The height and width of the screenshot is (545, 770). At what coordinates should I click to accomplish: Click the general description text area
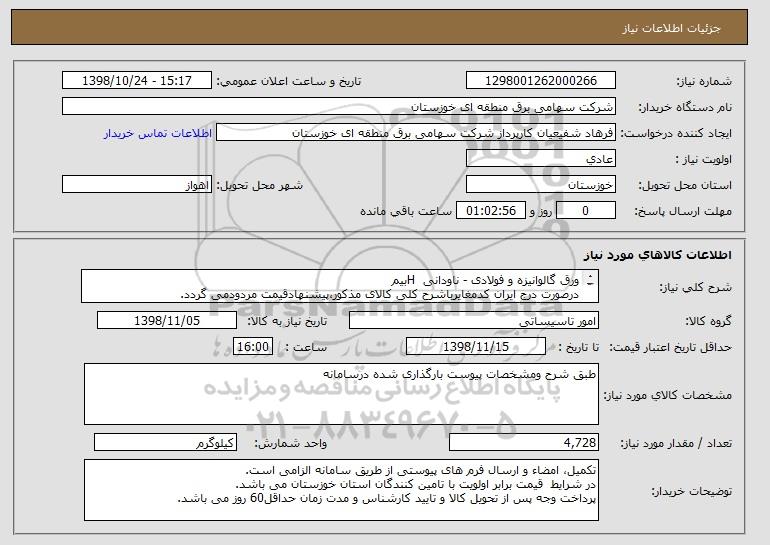click(x=340, y=286)
